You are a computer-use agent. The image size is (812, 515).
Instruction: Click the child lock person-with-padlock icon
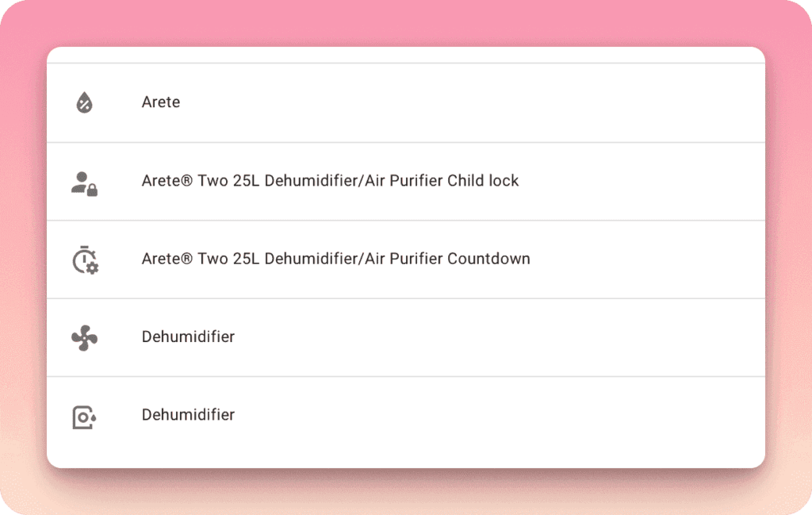pos(84,183)
